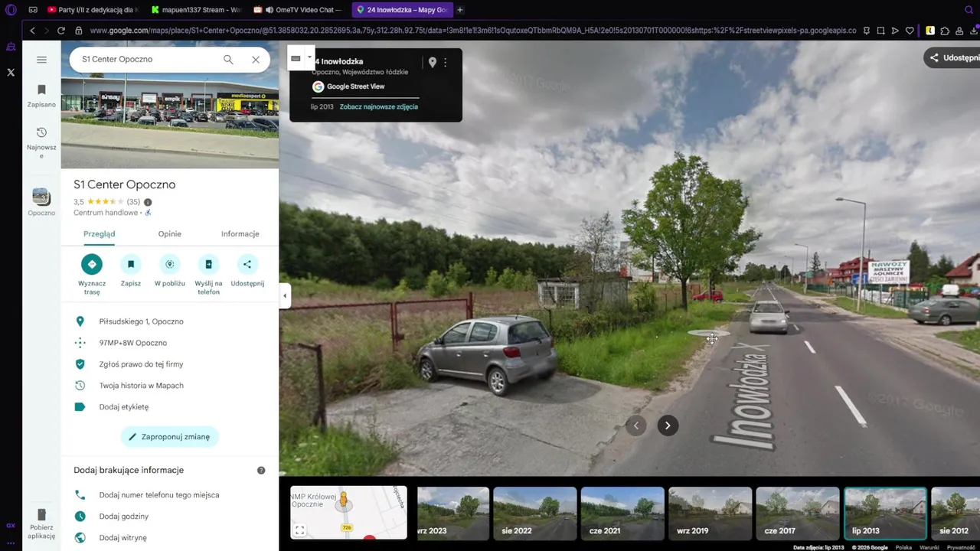Select the sie 2012 Street View thumbnail

tap(956, 513)
